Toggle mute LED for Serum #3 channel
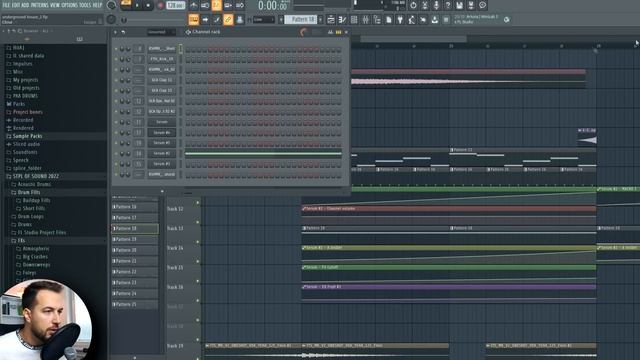The width and height of the screenshot is (640, 360). pos(116,164)
